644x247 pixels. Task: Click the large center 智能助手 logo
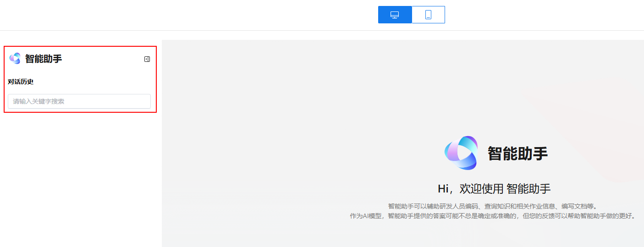coord(461,153)
